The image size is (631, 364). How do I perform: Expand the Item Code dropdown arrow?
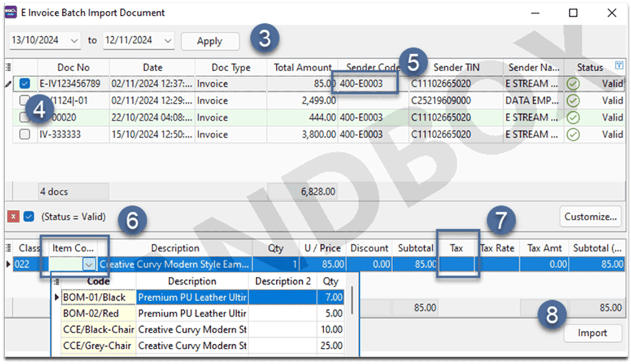tap(89, 264)
